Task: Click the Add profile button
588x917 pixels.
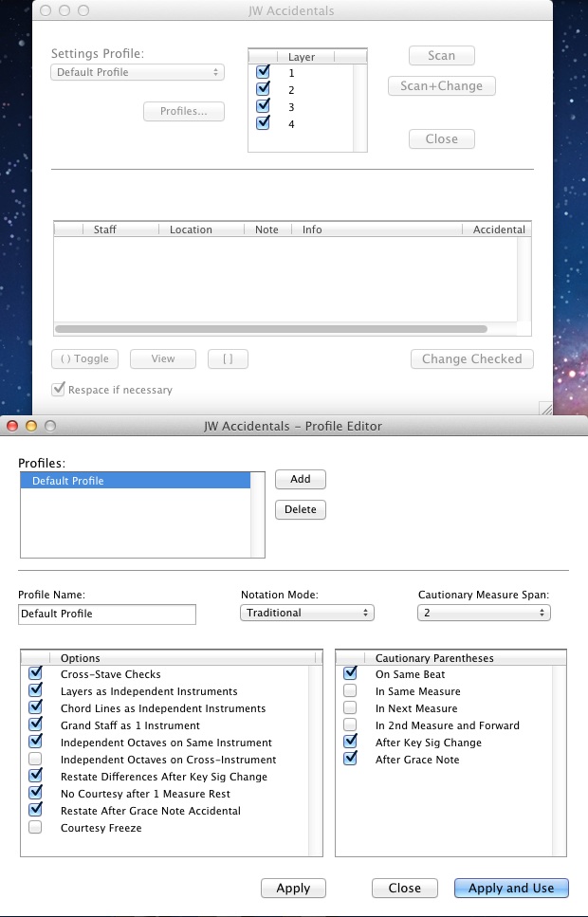Action: click(300, 479)
